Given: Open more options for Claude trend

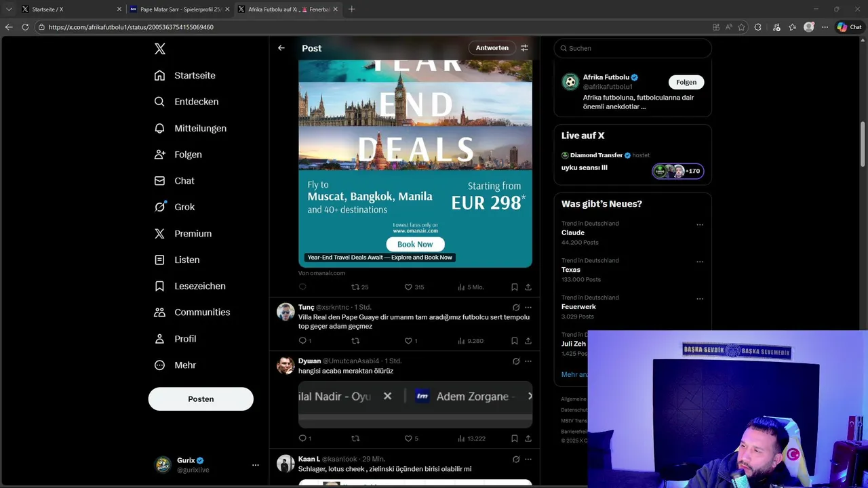Looking at the screenshot, I should (700, 225).
